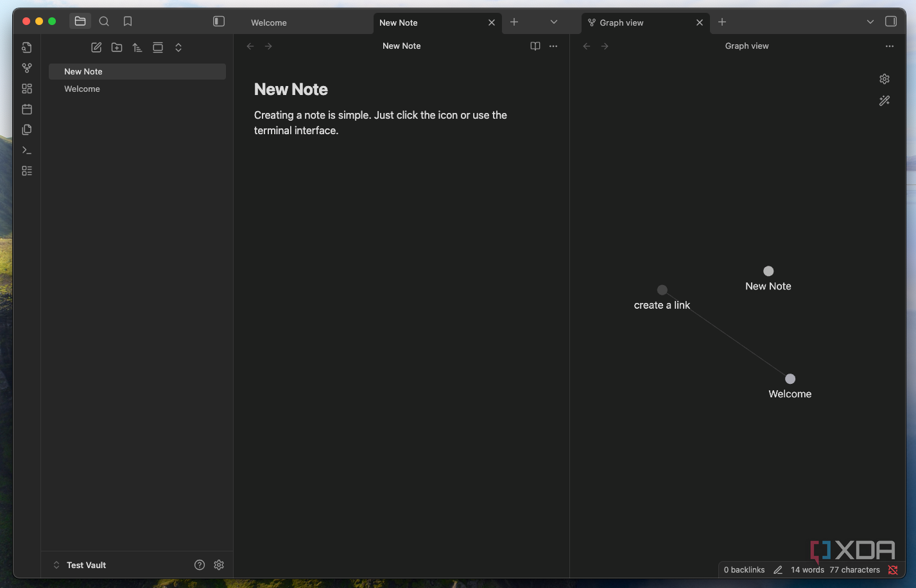
Task: Click the sync status icon in status bar
Action: point(893,570)
